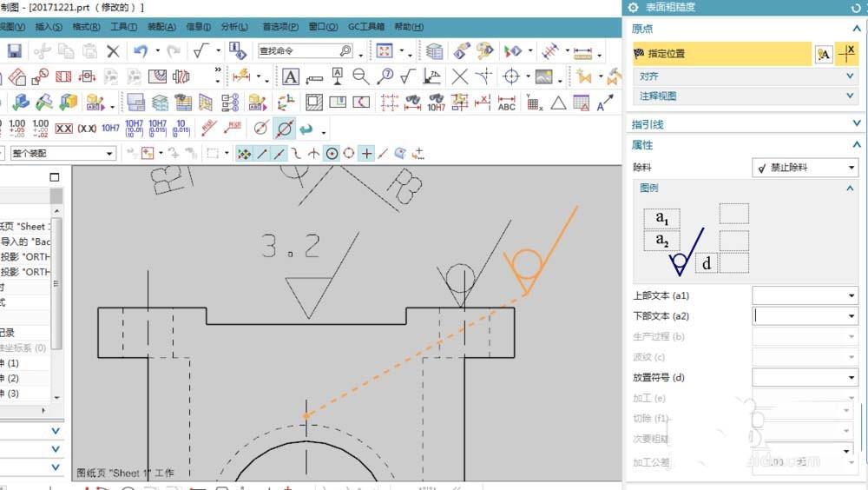
Task: Click the 指定位置 specify location button
Action: [x=722, y=54]
